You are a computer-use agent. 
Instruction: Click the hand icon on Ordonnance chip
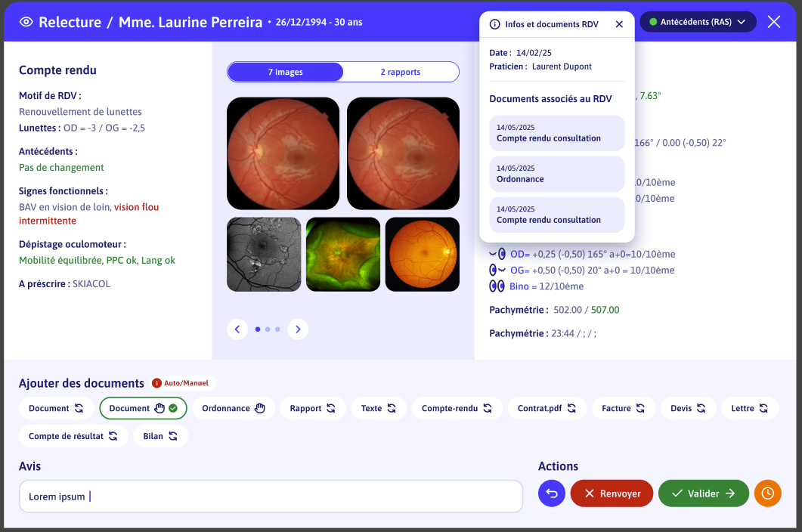pyautogui.click(x=260, y=408)
